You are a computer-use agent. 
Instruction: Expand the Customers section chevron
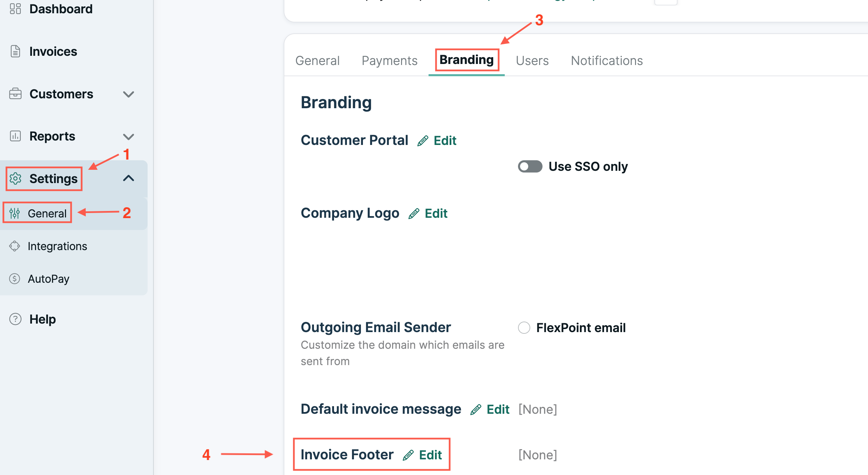pos(129,94)
